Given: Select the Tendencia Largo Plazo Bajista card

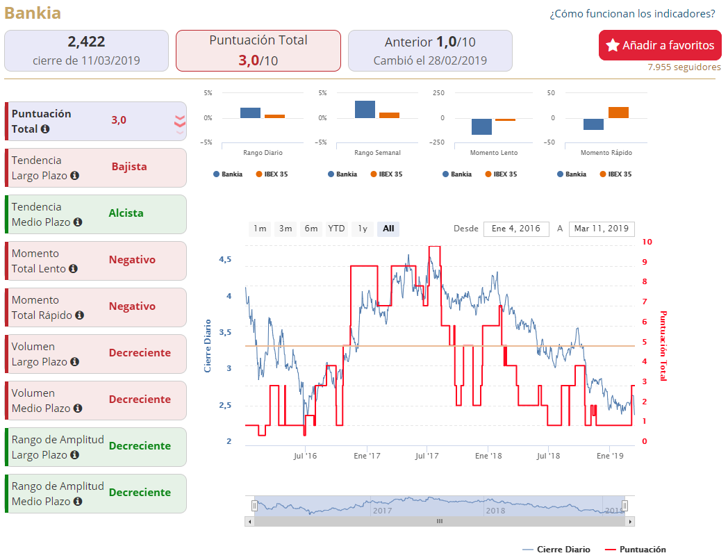Looking at the screenshot, I should (x=96, y=167).
